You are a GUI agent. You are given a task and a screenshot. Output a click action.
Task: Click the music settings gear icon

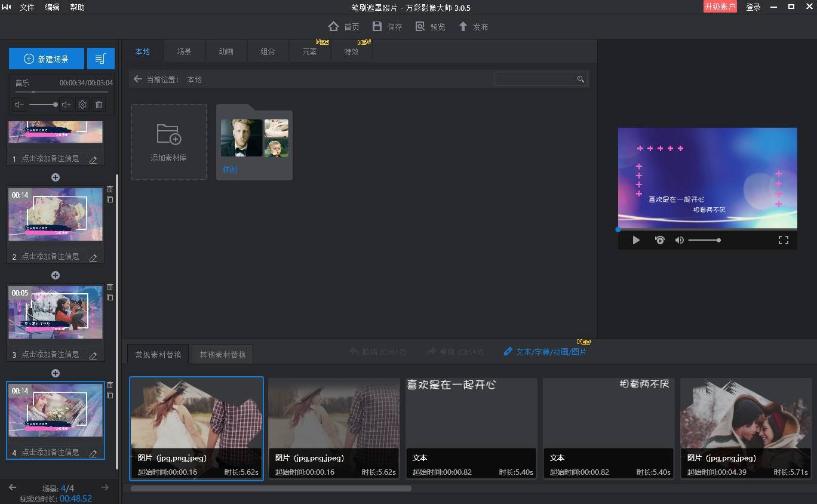82,105
